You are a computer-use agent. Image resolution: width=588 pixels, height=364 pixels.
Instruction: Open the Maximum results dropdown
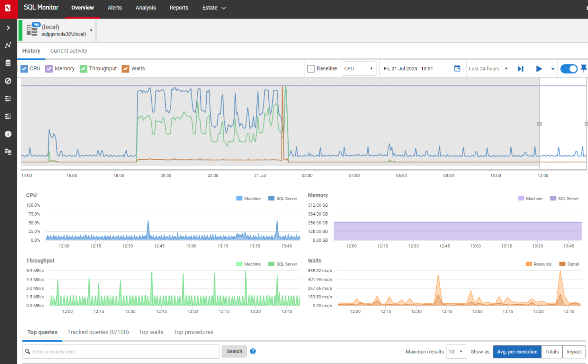tap(456, 352)
